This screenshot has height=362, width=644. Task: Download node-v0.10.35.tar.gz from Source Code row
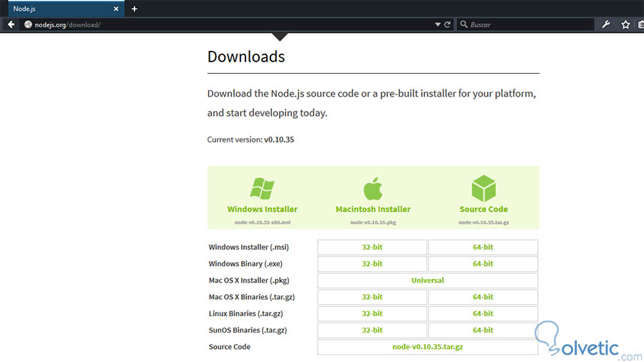(428, 347)
